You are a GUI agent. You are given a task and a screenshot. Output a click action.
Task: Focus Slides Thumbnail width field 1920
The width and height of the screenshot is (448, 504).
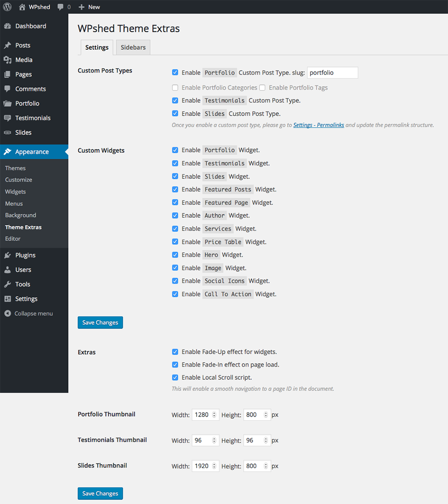click(x=206, y=466)
